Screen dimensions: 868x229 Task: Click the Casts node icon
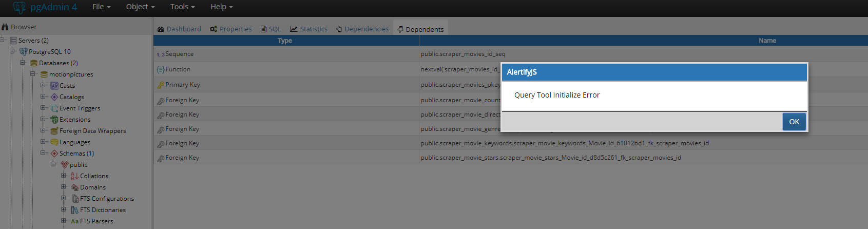54,86
